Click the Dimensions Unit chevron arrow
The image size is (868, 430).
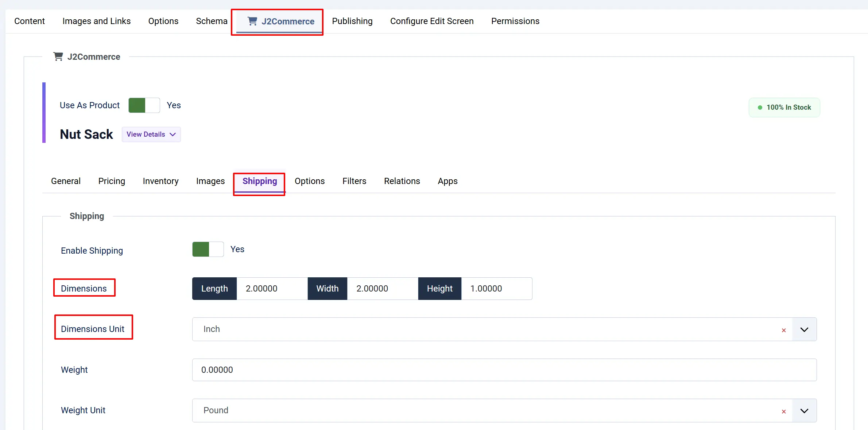pyautogui.click(x=804, y=329)
